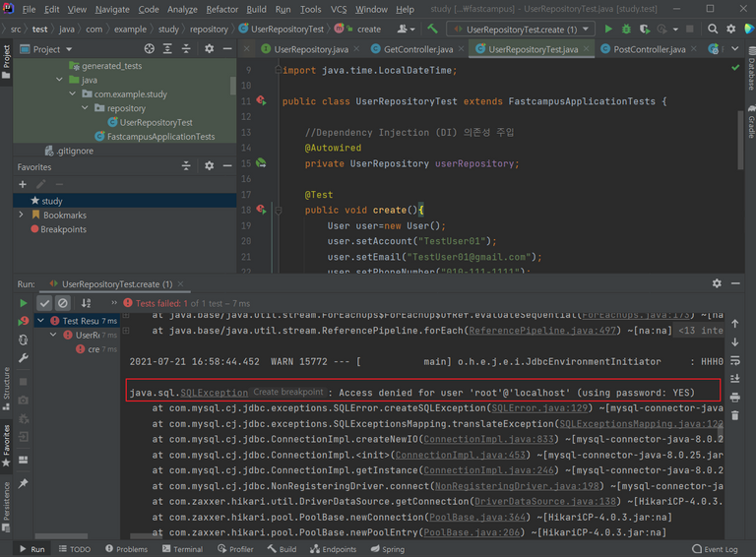
Task: Open IDE settings gear in top toolbar
Action: [x=731, y=29]
